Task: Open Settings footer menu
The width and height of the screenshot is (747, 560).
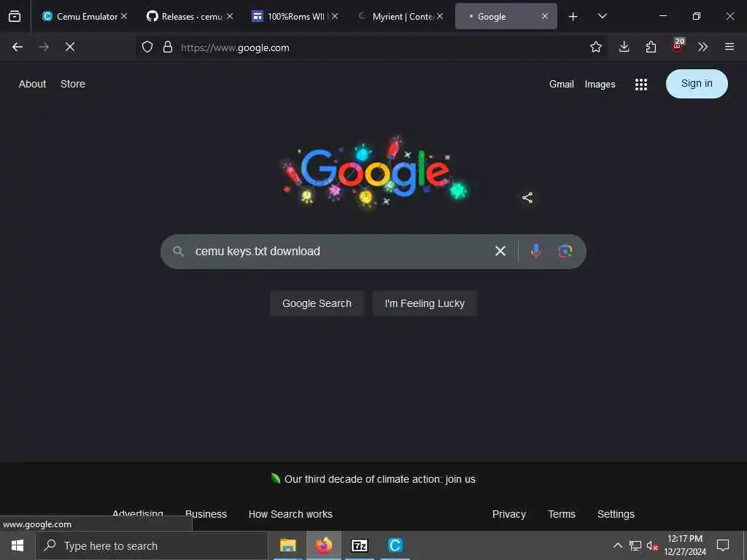Action: 616,514
